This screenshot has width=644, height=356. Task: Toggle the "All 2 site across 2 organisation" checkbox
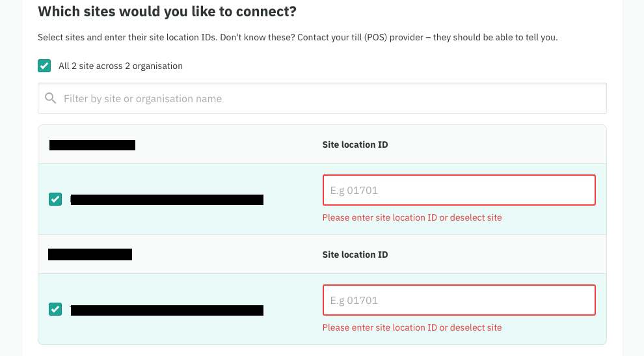click(x=44, y=66)
